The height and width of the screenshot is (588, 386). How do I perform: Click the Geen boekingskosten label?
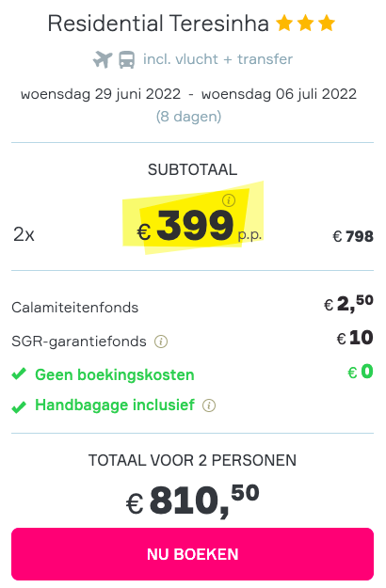tap(115, 374)
